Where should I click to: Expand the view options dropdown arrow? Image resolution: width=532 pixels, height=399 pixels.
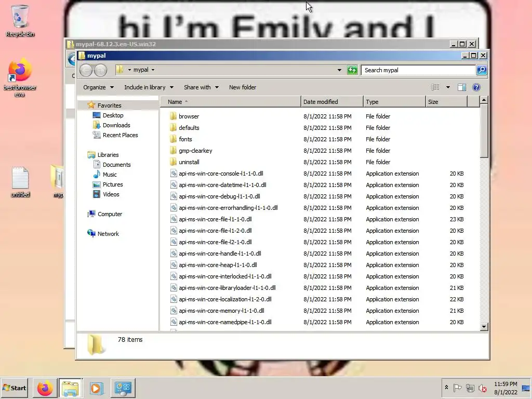(448, 87)
